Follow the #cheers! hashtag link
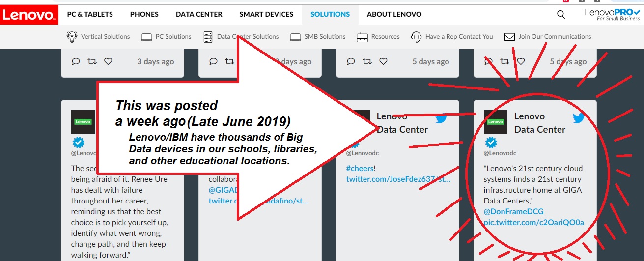Screen dimensions: 644x261 [x=359, y=169]
